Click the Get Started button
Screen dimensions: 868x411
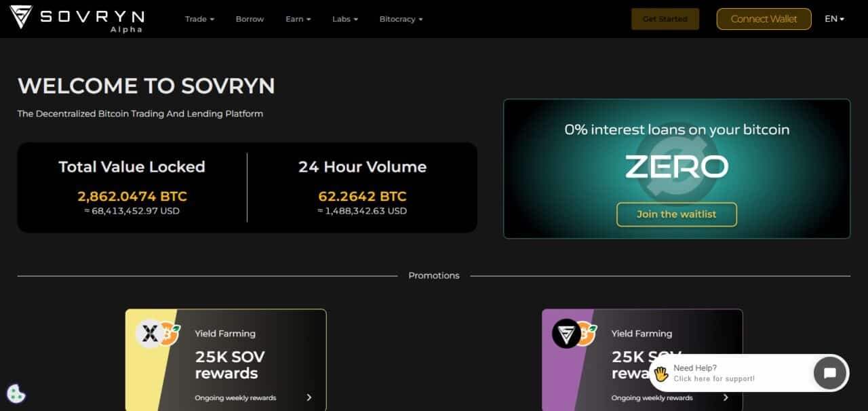click(x=665, y=19)
